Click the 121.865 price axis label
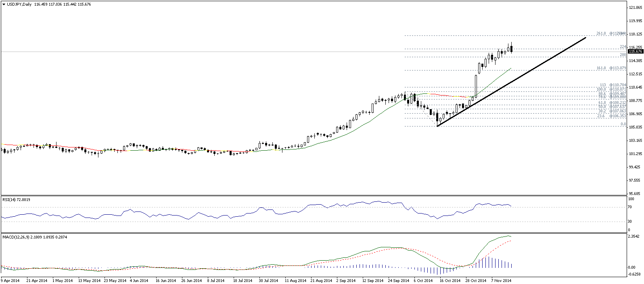The width and height of the screenshot is (644, 284). tap(636, 8)
